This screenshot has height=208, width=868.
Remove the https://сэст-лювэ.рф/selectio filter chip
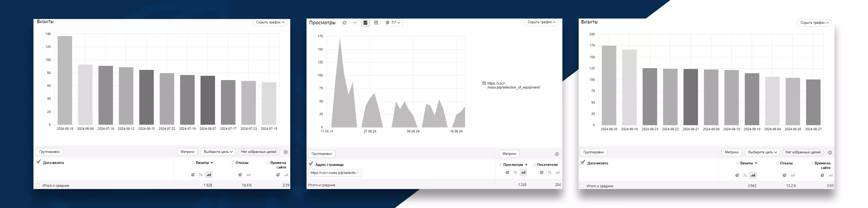point(358,173)
